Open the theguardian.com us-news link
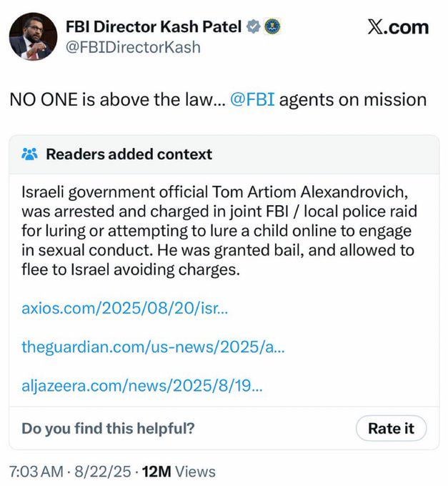 (x=153, y=347)
